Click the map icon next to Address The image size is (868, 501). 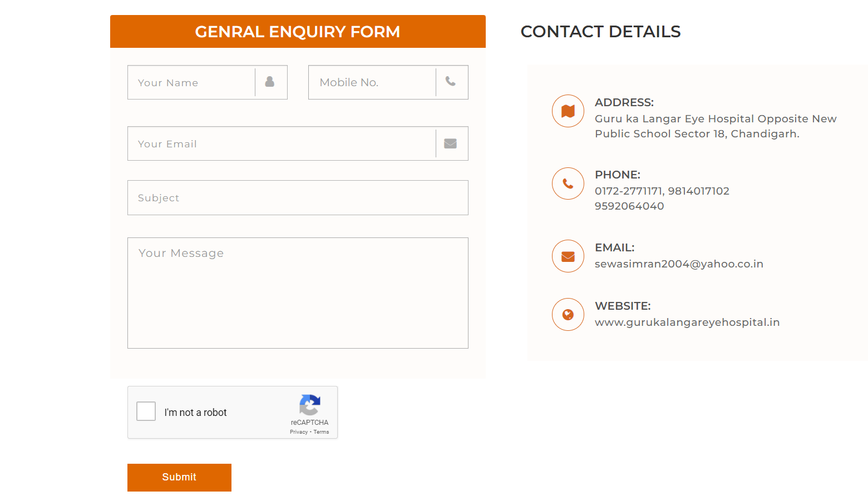point(568,111)
